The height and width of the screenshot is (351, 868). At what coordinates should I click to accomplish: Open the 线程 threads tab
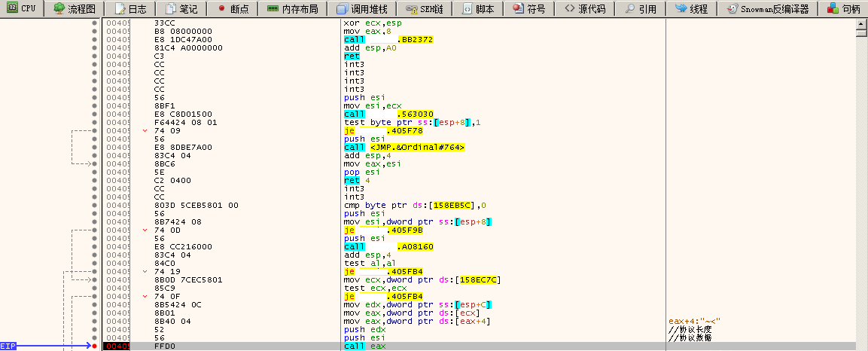[690, 9]
